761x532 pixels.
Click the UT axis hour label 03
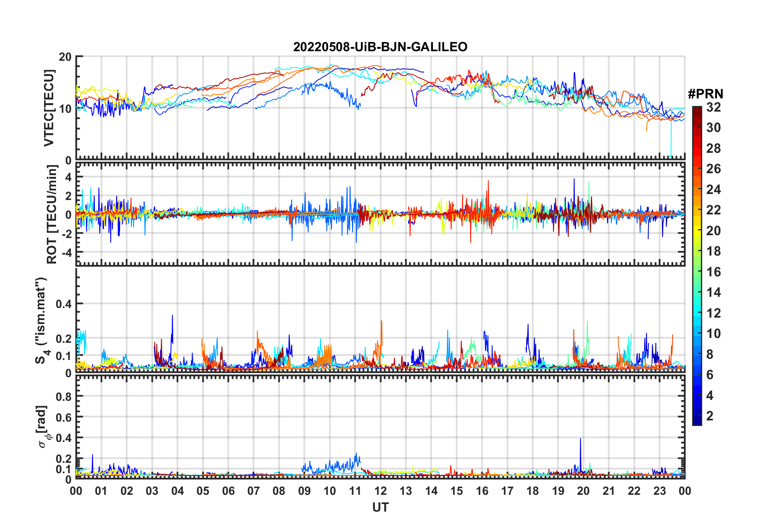click(152, 491)
